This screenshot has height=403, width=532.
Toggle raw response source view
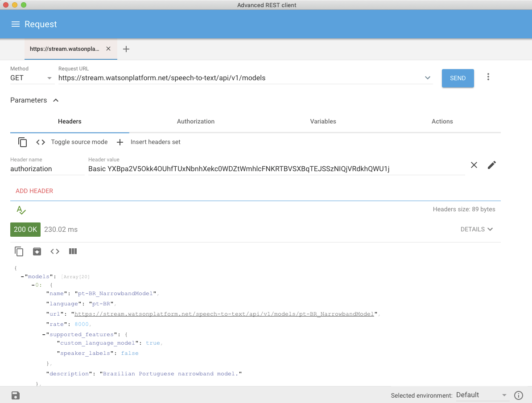55,251
